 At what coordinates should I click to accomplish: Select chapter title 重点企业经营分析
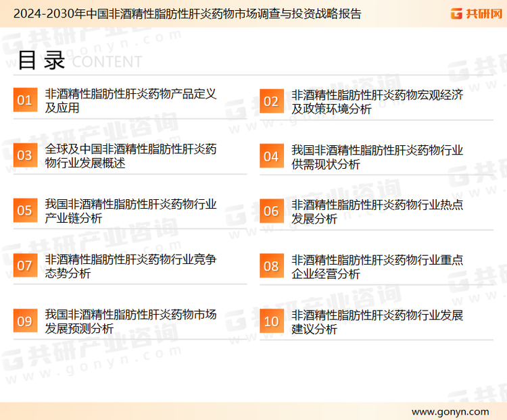click(377, 267)
